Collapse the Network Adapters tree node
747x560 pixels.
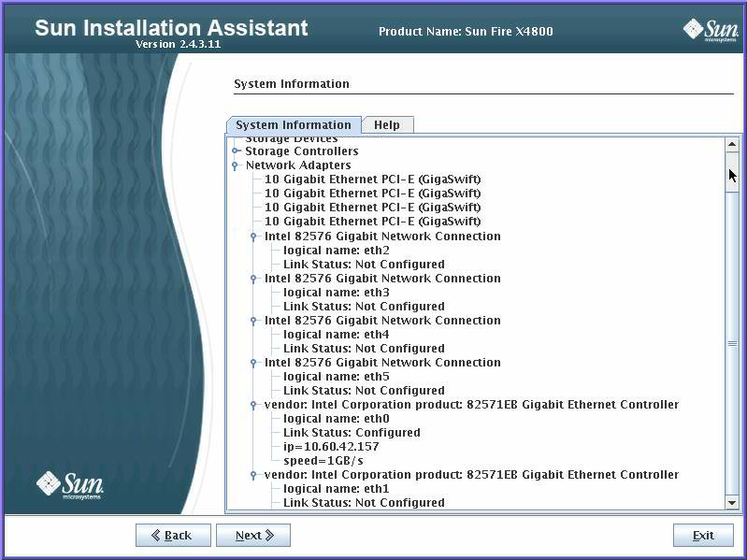click(x=235, y=165)
